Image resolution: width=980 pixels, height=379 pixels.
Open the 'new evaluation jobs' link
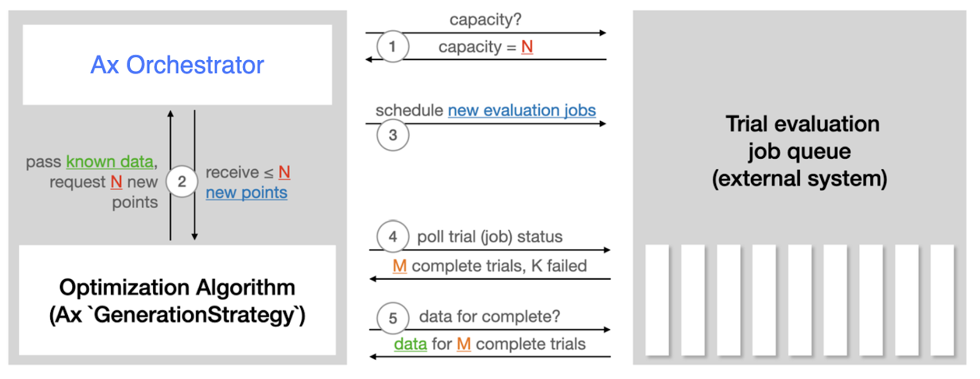click(522, 110)
